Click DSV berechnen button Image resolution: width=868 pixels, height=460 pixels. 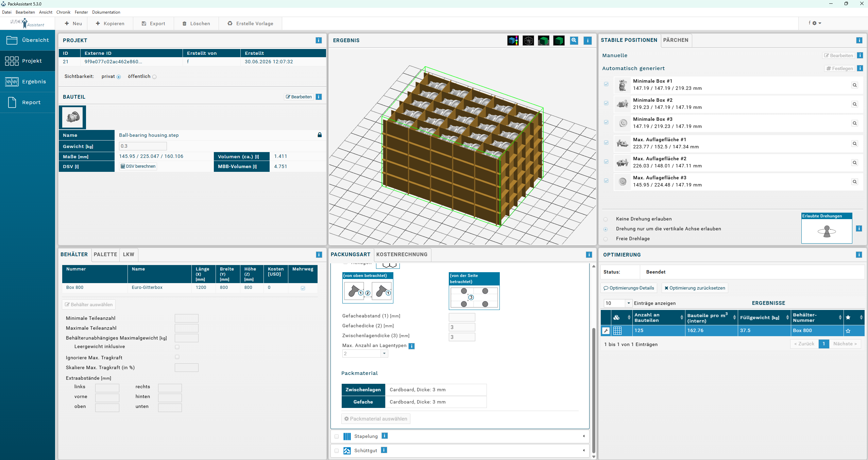click(138, 166)
